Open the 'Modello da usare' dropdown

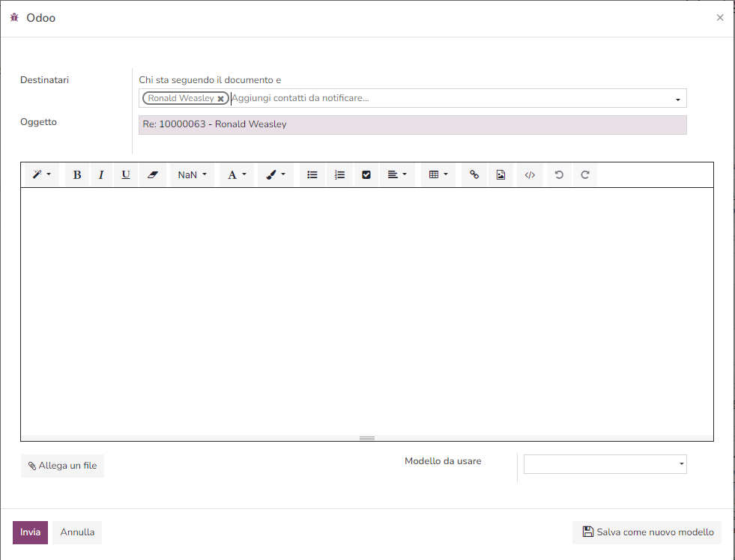(604, 464)
